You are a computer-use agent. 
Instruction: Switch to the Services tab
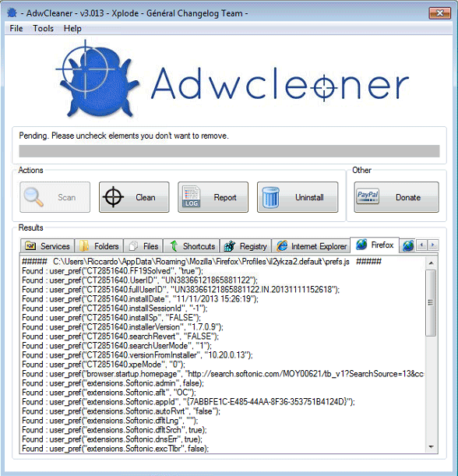click(x=48, y=246)
